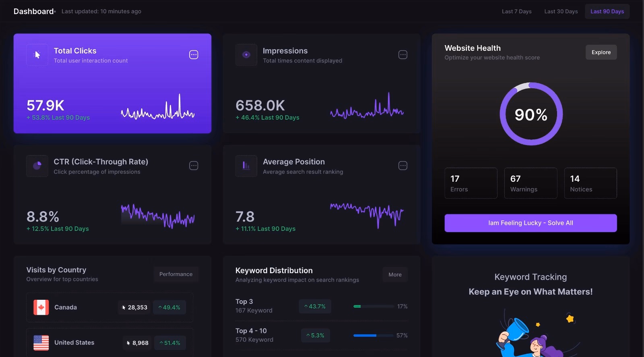Viewport: 644px width, 357px height.
Task: Click the Canada flag icon
Action: pos(41,307)
